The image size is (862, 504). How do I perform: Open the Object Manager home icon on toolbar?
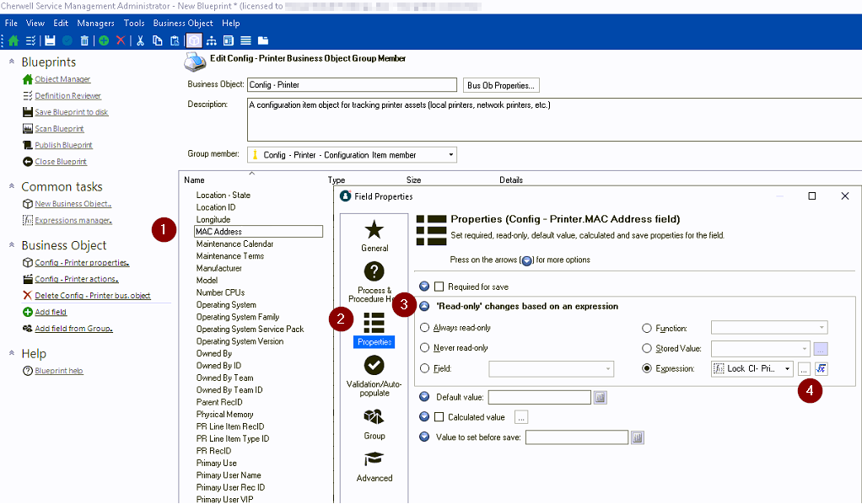click(13, 40)
